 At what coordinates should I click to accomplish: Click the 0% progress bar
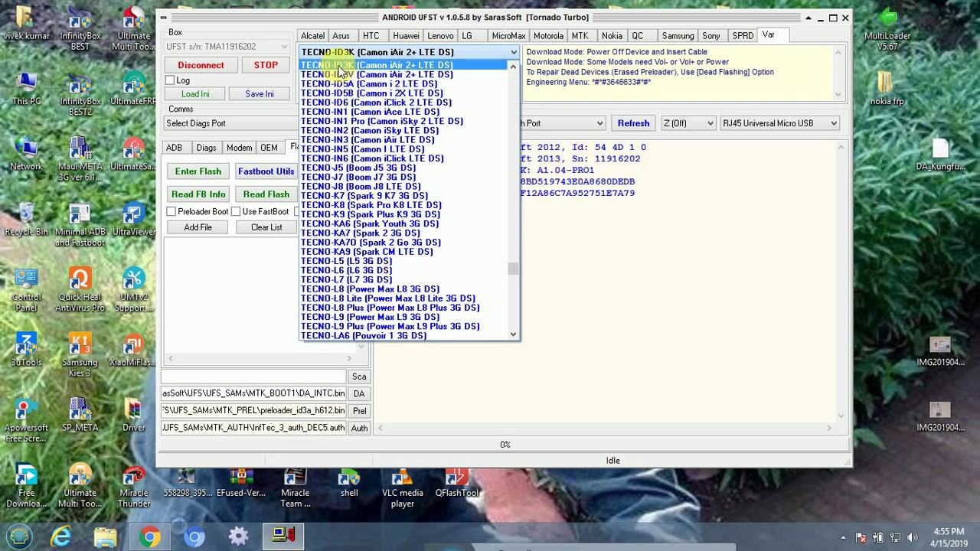coord(505,445)
